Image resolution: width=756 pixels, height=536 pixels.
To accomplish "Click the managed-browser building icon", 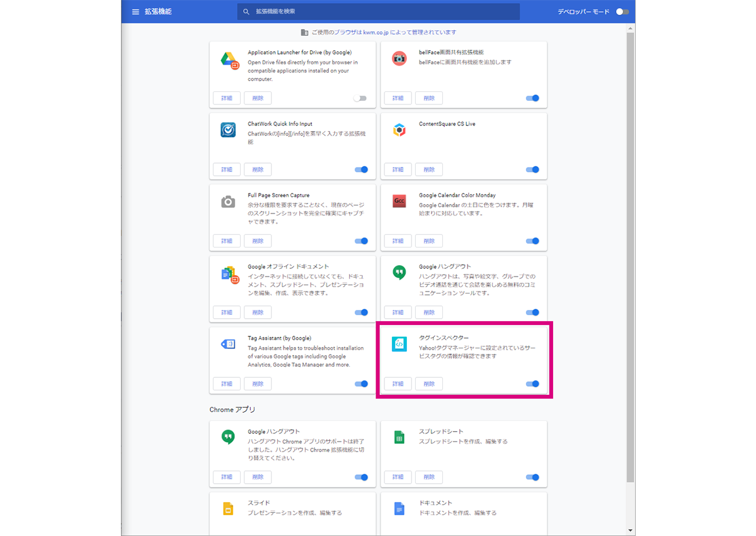I will coord(305,32).
